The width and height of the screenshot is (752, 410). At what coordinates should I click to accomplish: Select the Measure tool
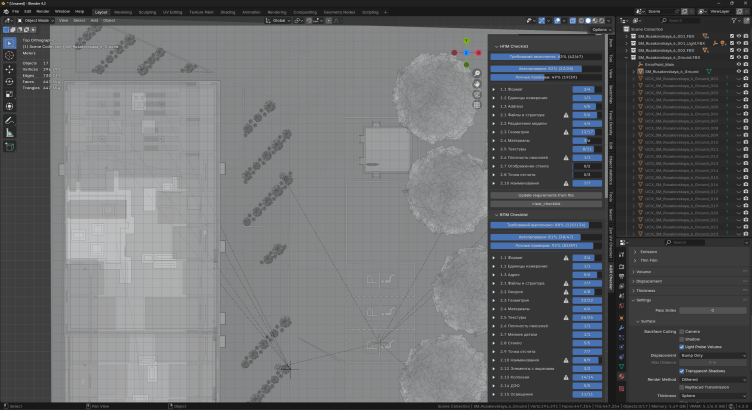coord(10,131)
